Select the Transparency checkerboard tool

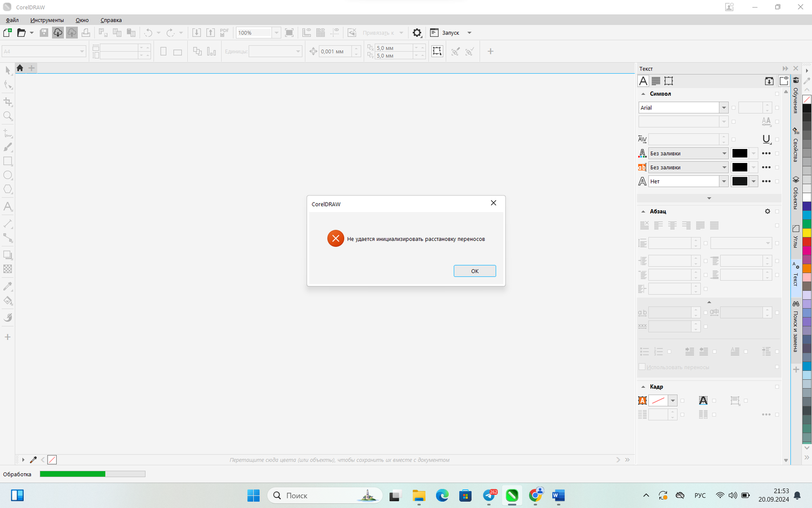point(8,269)
